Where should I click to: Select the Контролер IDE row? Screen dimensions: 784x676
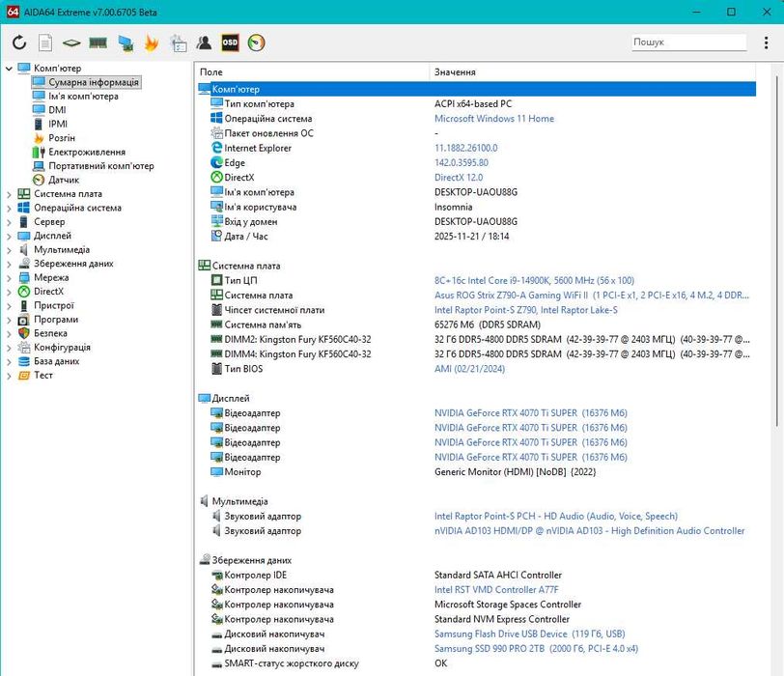477,575
